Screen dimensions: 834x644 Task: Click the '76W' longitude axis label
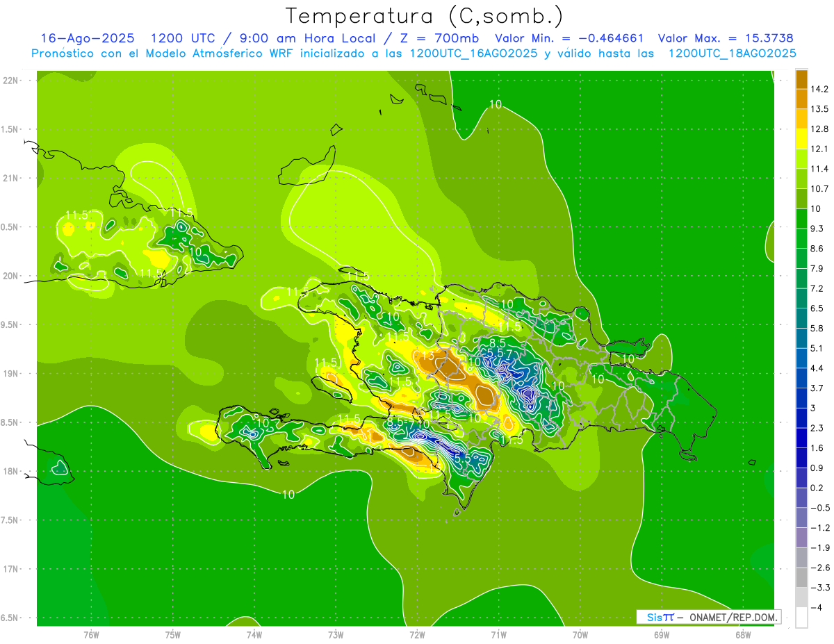coord(91,634)
